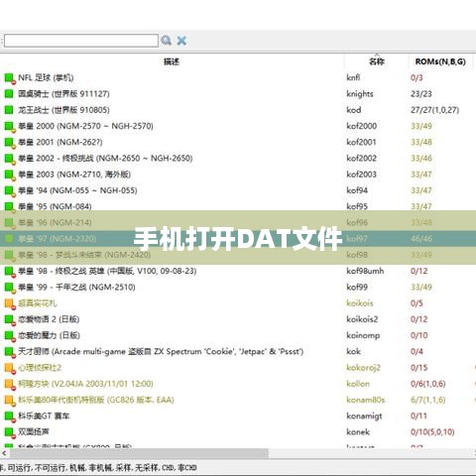476x476 pixels.
Task: Click the status icon of the kof2002 row
Action: 10,159
